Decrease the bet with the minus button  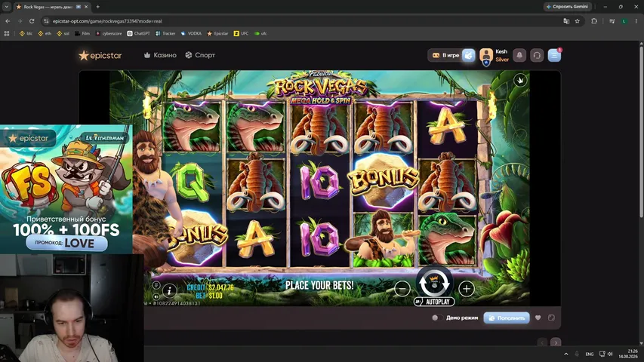click(x=402, y=289)
